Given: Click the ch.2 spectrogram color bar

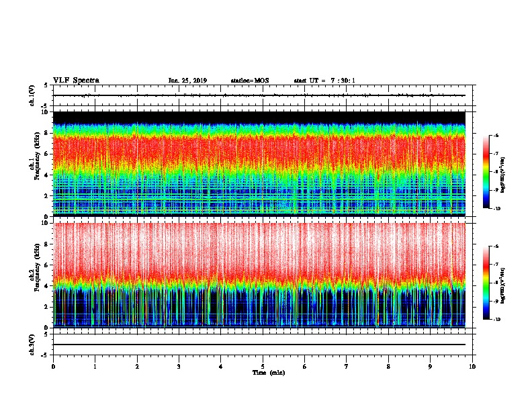Looking at the screenshot, I should coord(486,283).
